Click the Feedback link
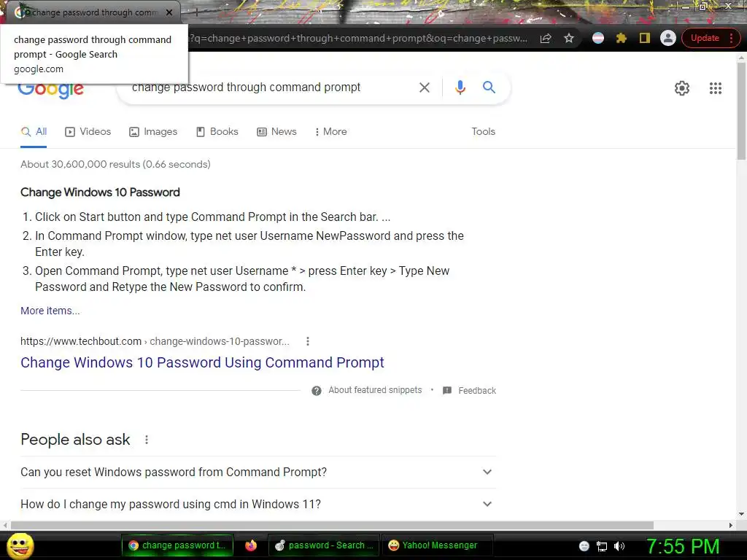 [x=477, y=391]
